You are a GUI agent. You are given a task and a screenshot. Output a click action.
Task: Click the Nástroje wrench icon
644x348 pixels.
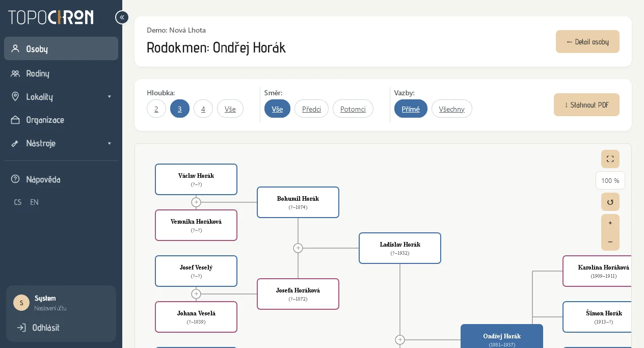pyautogui.click(x=15, y=143)
